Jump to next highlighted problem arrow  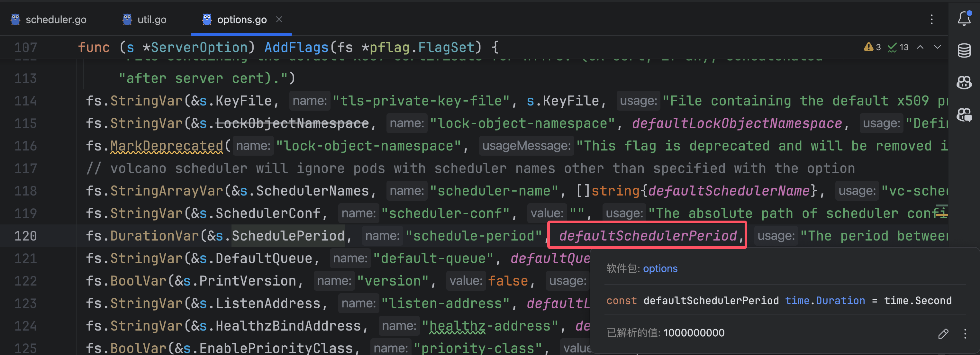[x=937, y=47]
